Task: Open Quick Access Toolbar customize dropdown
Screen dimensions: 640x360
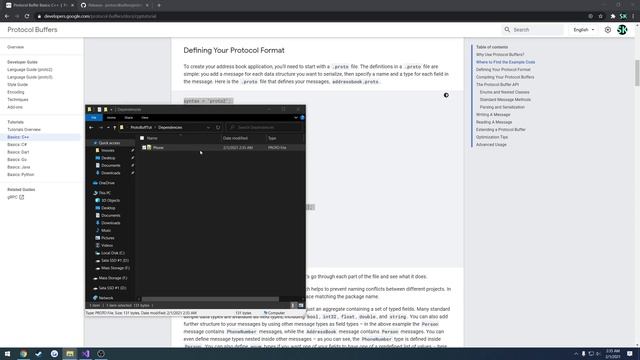Action: (111, 109)
